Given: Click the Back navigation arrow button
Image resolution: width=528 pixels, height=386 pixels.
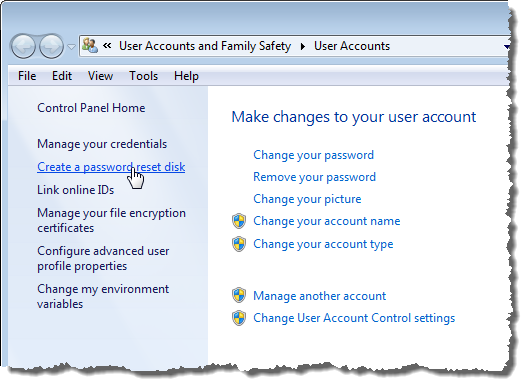Looking at the screenshot, I should point(23,46).
